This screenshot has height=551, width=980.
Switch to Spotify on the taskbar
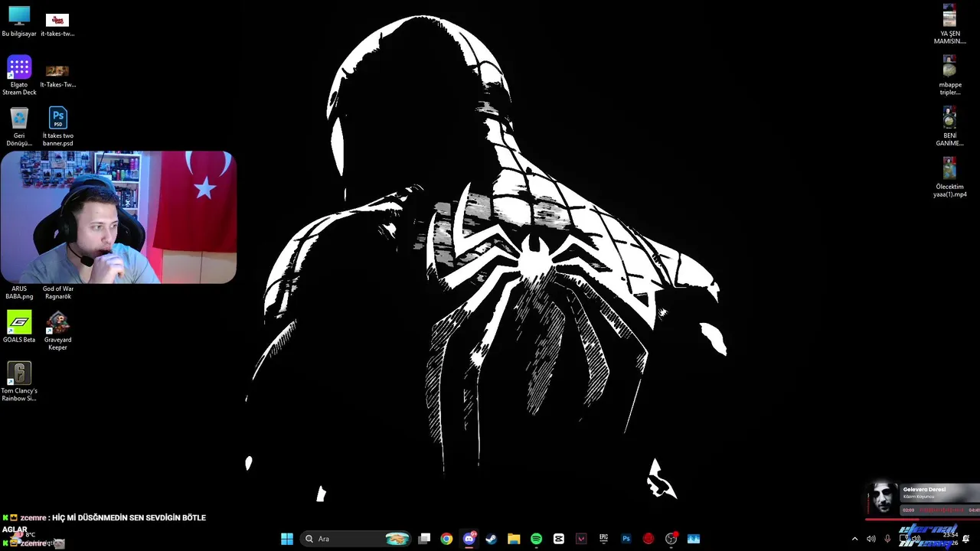tap(536, 539)
